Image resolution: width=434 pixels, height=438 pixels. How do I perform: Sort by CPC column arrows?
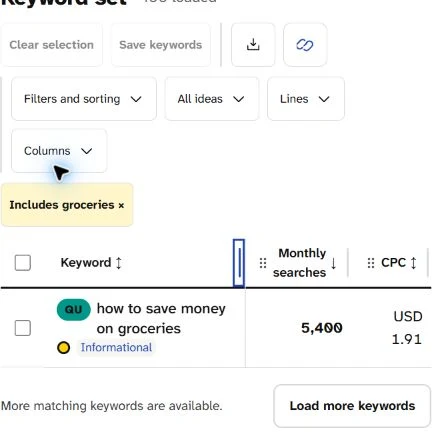pos(413,263)
